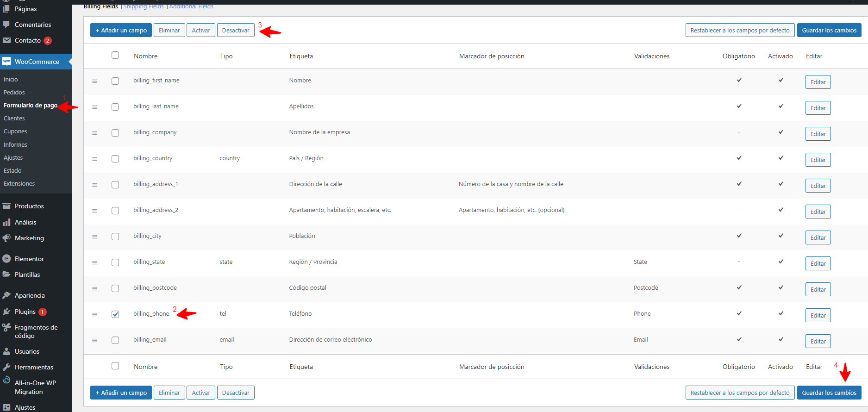Click Editar for billing_email row
The width and height of the screenshot is (868, 412).
coord(818,341)
